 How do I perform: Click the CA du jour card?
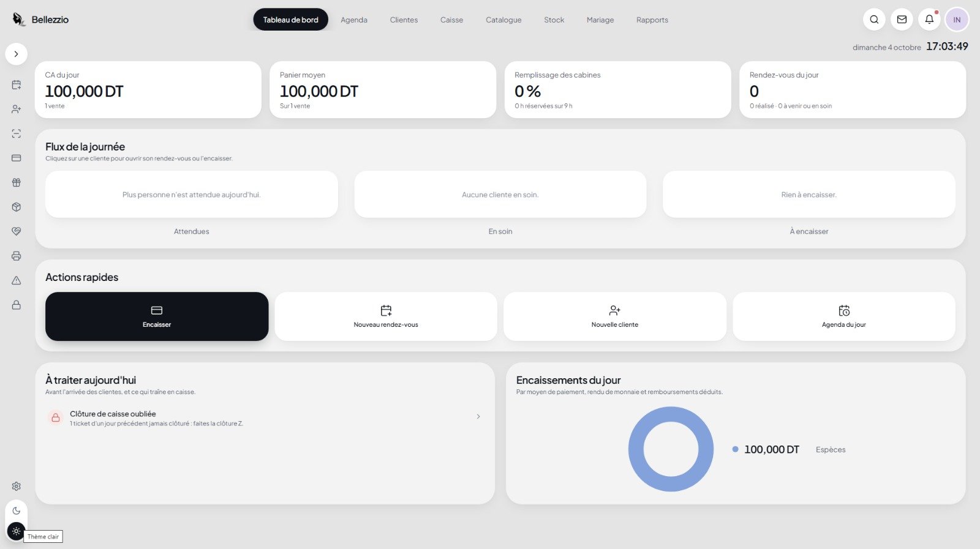[x=148, y=89]
